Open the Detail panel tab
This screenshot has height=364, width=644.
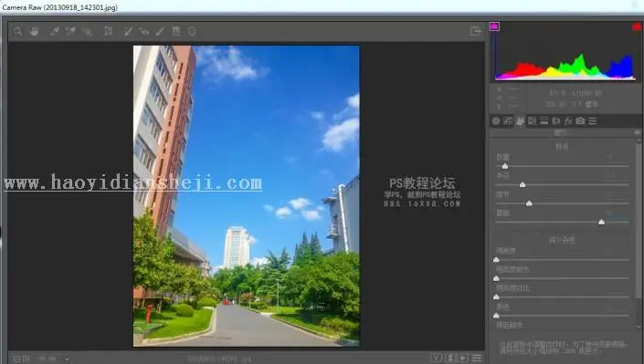(x=520, y=120)
